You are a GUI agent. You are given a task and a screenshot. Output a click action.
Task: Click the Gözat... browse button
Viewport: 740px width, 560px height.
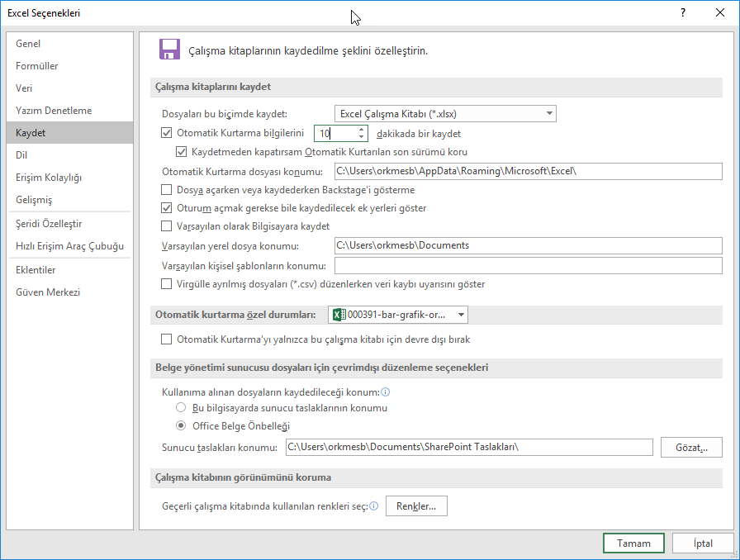[691, 447]
